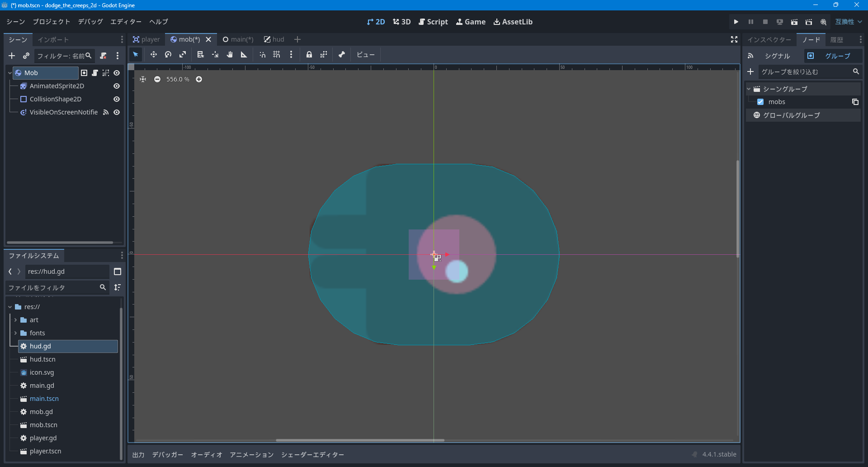Group the selected node's children
The image size is (868, 467).
pos(324,55)
